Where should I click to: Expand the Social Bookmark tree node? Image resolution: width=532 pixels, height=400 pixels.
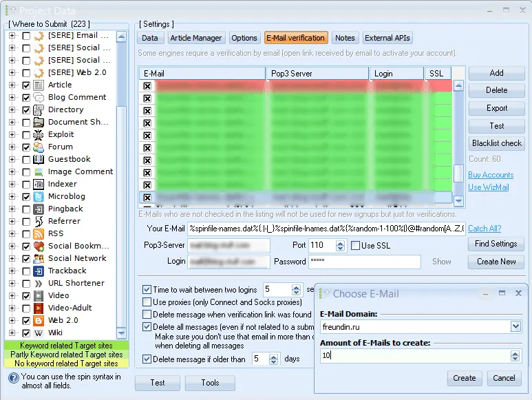pyautogui.click(x=12, y=246)
